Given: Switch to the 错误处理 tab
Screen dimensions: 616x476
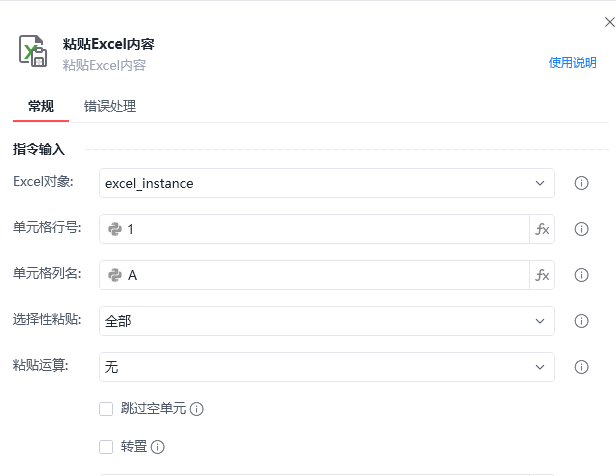Looking at the screenshot, I should [110, 106].
